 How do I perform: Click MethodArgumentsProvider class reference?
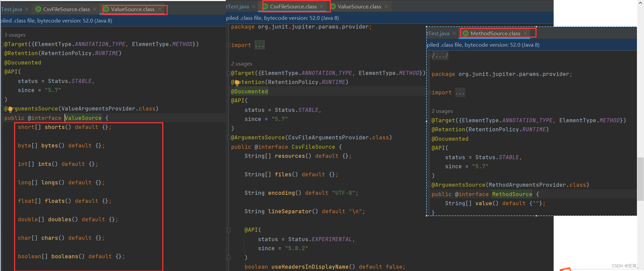pyautogui.click(x=527, y=185)
